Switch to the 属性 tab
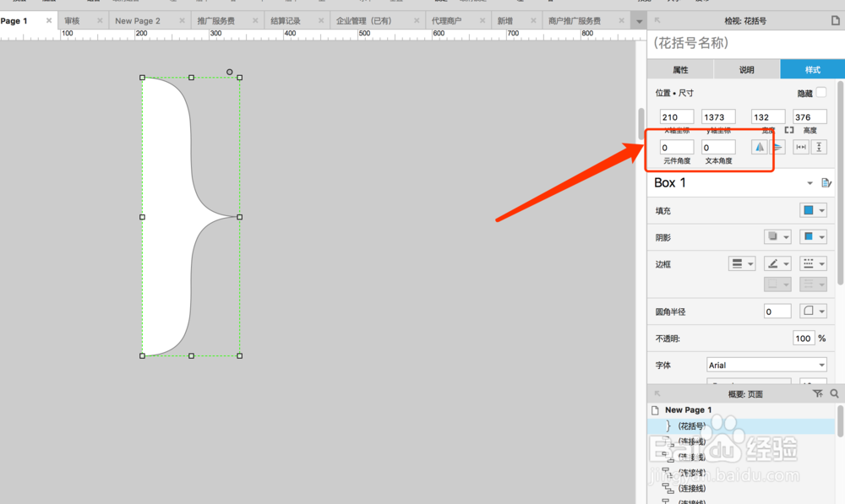The image size is (845, 504). tap(680, 69)
